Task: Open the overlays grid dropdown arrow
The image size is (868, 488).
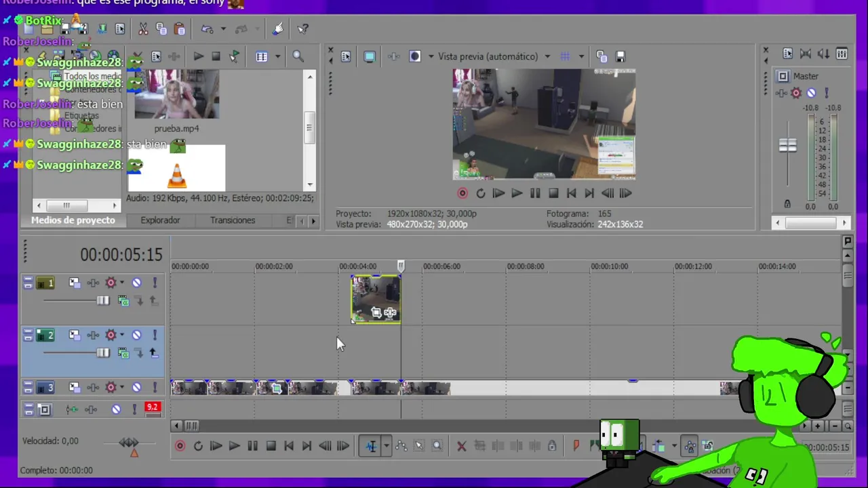Action: [x=581, y=57]
